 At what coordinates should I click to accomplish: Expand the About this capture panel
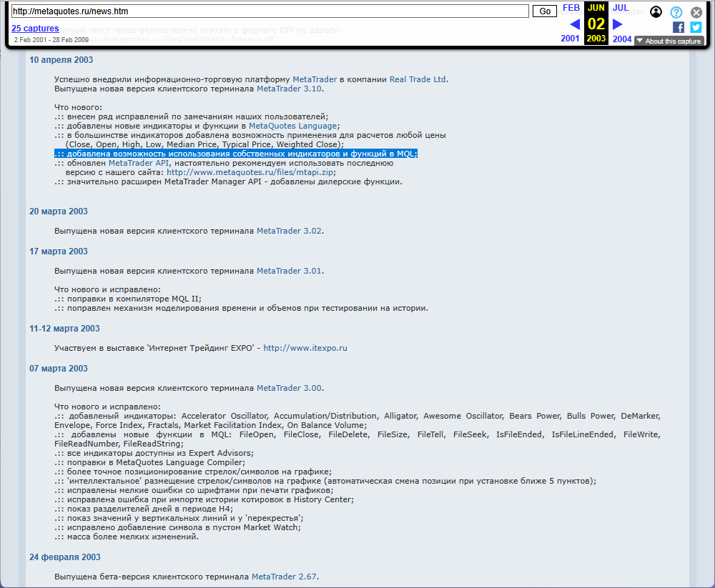[x=669, y=41]
